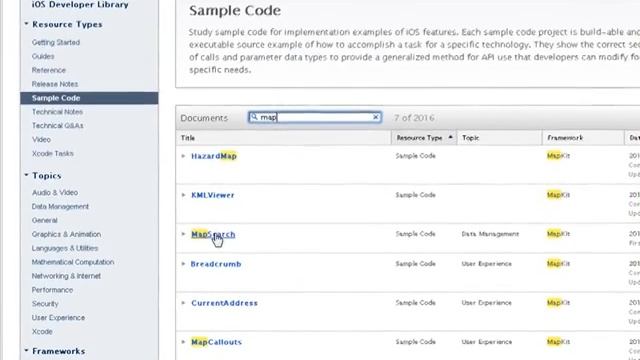Screen dimensions: 640x360
Task: Expand the MapSearch row disclosure triangle
Action: tap(183, 234)
